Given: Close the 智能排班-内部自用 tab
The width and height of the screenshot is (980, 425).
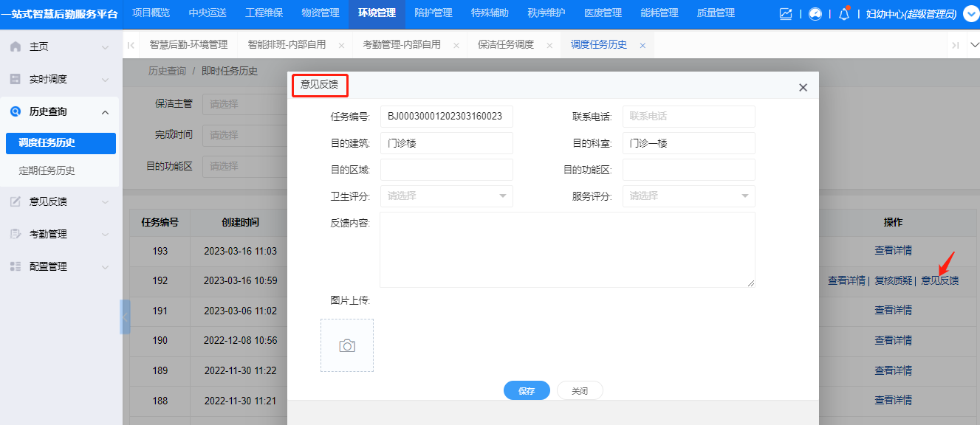Looking at the screenshot, I should [x=341, y=46].
